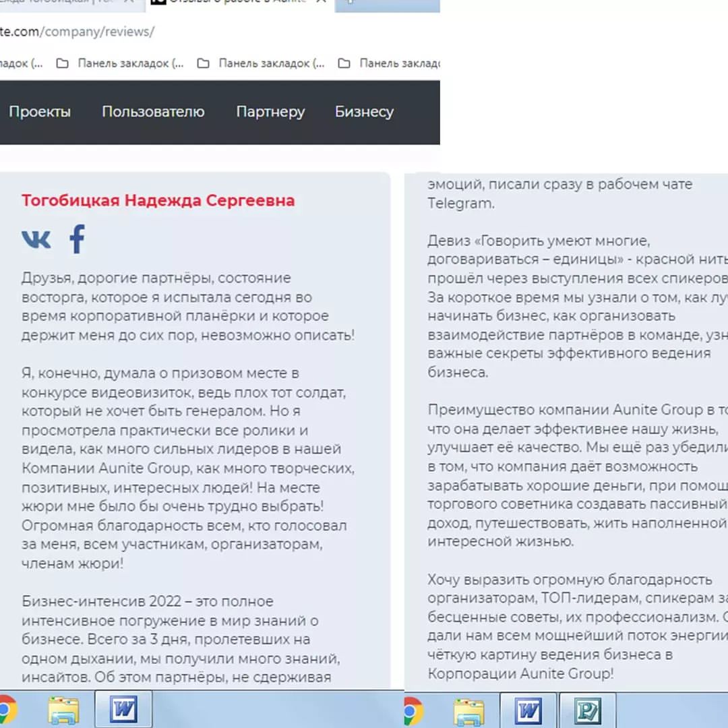Click the paragraph starting 'Девиз «Говорить умеют многие'
This screenshot has width=728, height=728.
(578, 307)
